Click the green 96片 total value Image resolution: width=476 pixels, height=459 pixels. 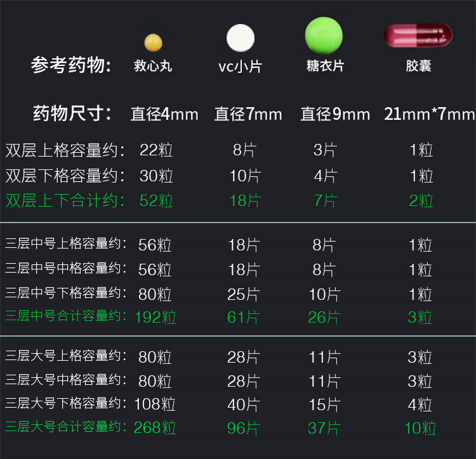pos(244,428)
